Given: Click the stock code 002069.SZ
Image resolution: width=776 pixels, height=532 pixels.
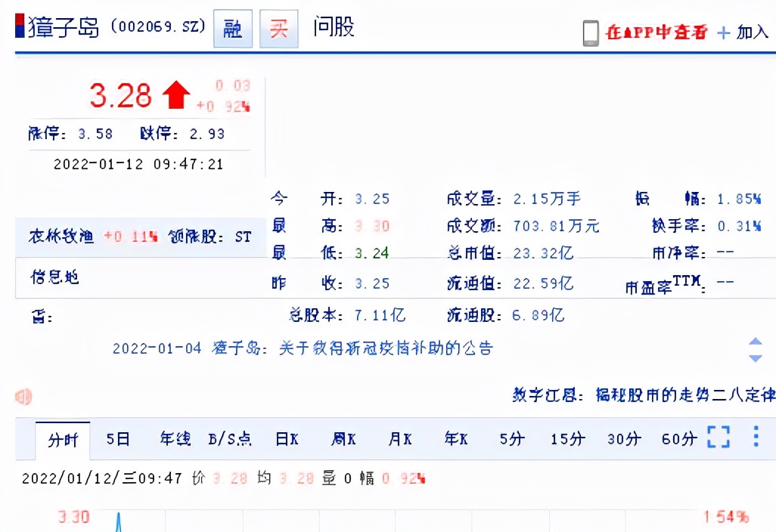Looking at the screenshot, I should [x=158, y=26].
